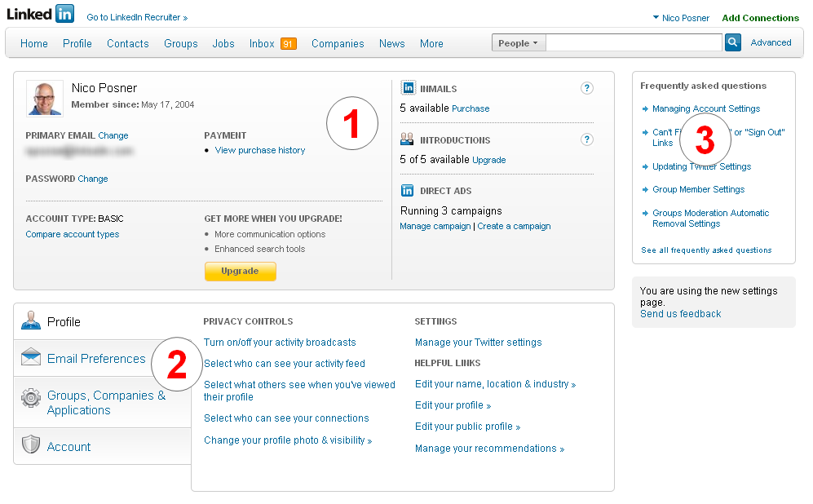This screenshot has width=813, height=504.
Task: Open the Inbox menu
Action: pyautogui.click(x=262, y=43)
